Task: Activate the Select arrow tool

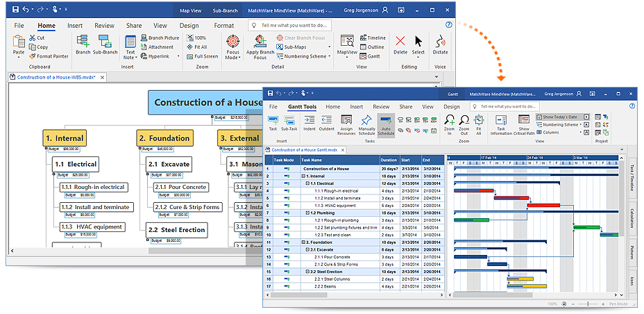Action: [418, 42]
